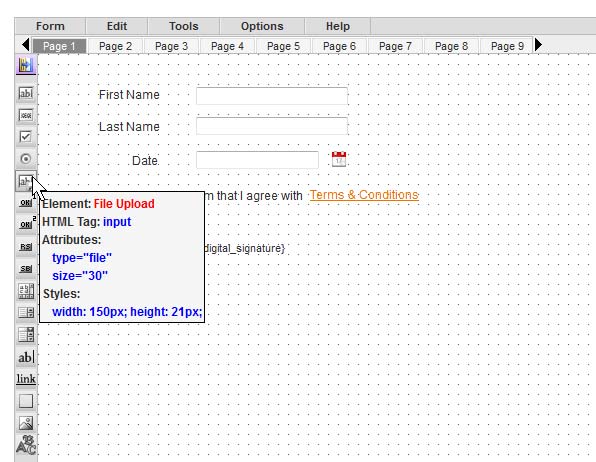The image size is (596, 462).
Task: Select the text area element tool
Action: (x=26, y=291)
